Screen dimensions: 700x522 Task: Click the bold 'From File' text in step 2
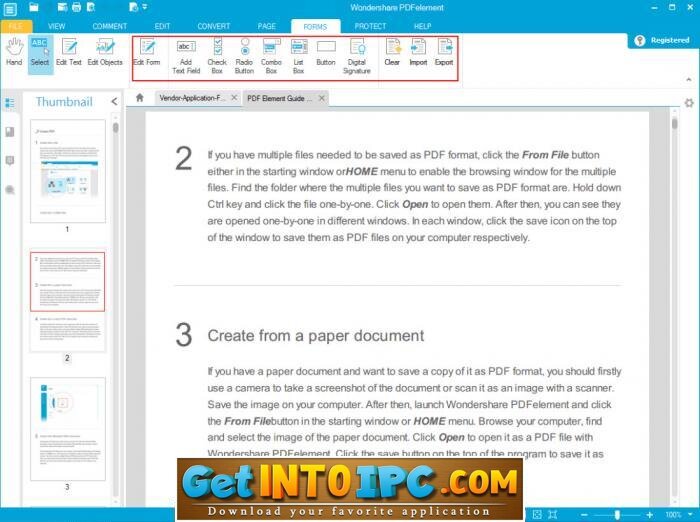pyautogui.click(x=545, y=155)
